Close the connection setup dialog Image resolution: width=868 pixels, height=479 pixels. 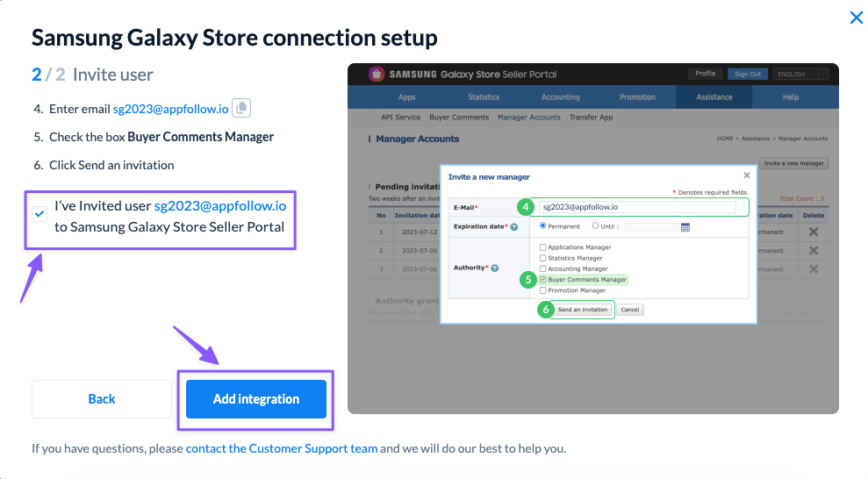[x=856, y=18]
